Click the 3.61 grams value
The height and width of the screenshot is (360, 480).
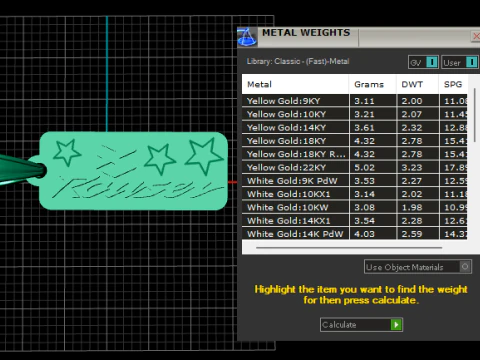364,127
